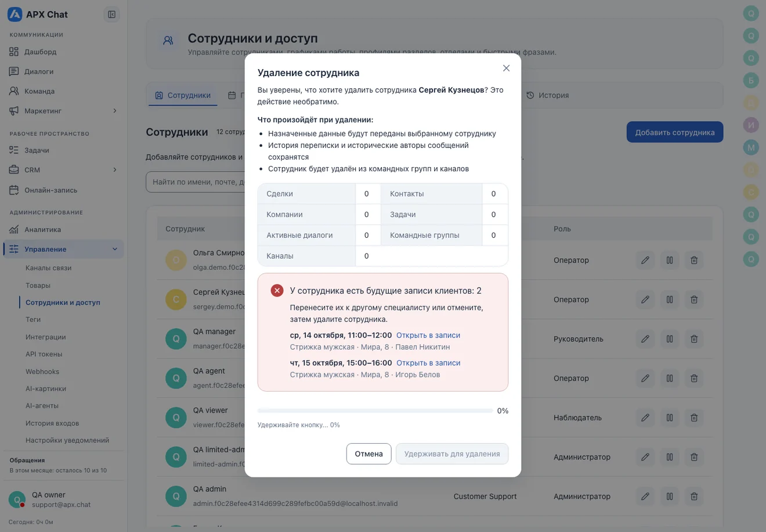Click the Б avatar in right rail
This screenshot has width=766, height=532.
pyautogui.click(x=751, y=81)
